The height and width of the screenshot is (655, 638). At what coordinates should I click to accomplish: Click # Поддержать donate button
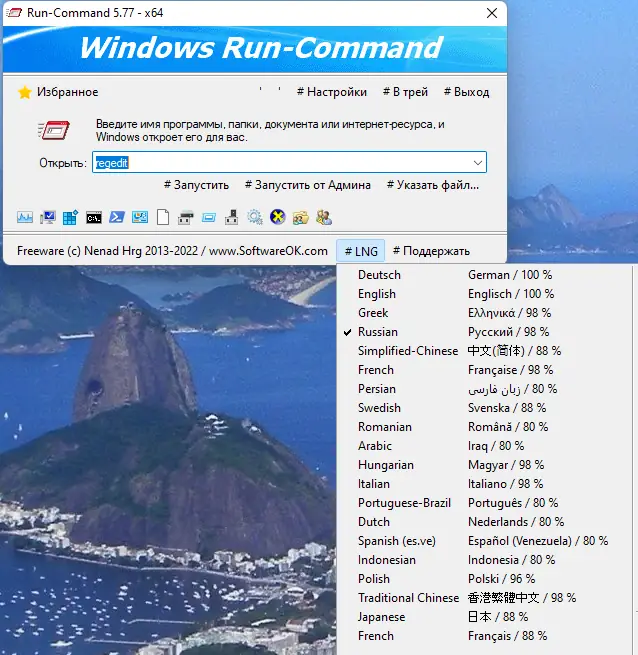point(431,251)
